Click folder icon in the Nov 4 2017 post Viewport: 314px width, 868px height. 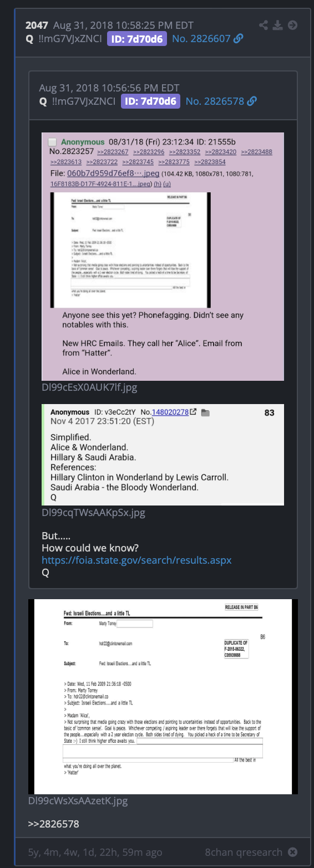coord(205,412)
